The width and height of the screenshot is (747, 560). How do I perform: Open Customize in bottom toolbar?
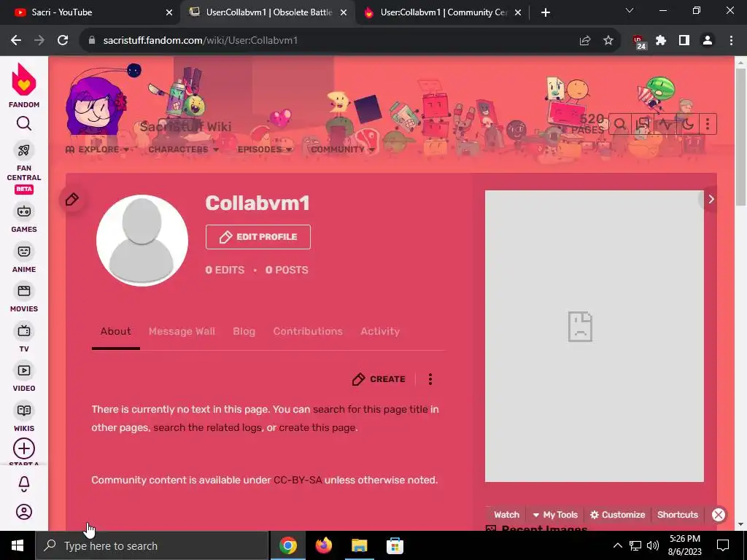click(x=617, y=515)
